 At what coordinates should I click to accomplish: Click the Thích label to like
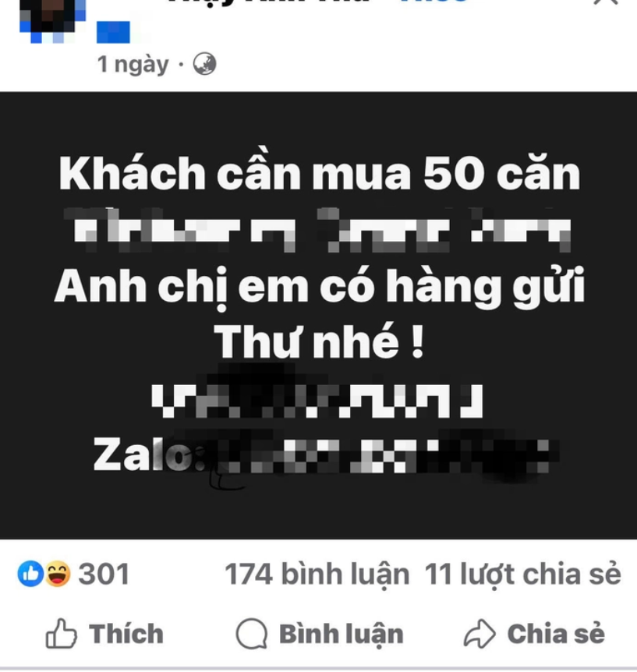pos(126,634)
